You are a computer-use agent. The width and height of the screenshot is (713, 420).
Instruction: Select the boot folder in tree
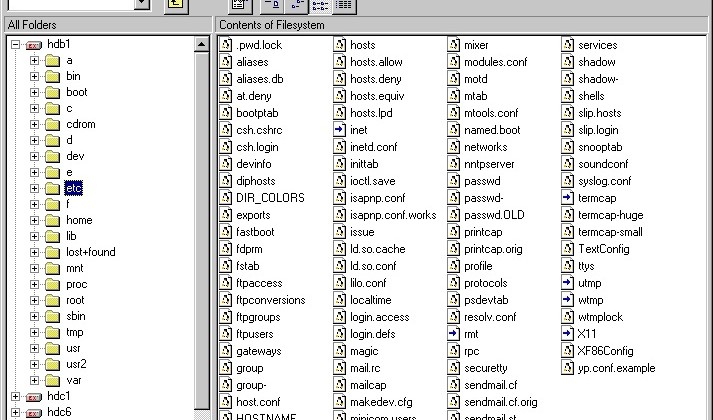(x=76, y=92)
